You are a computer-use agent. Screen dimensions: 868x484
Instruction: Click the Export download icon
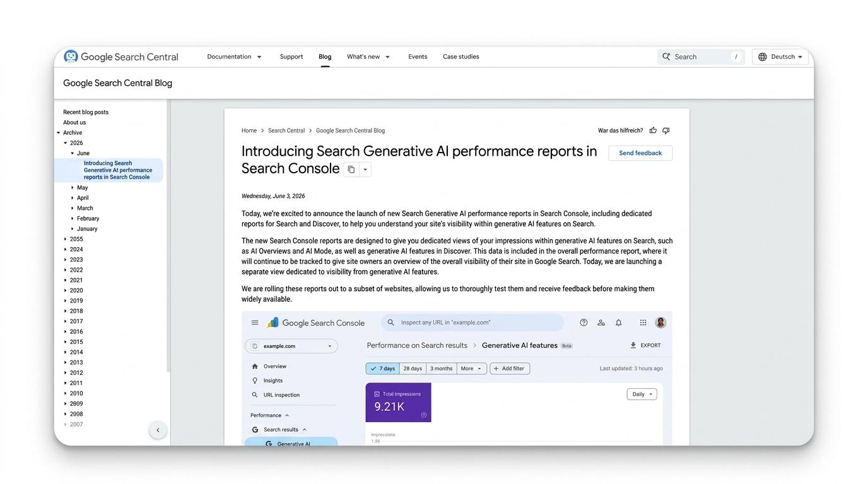coord(633,345)
